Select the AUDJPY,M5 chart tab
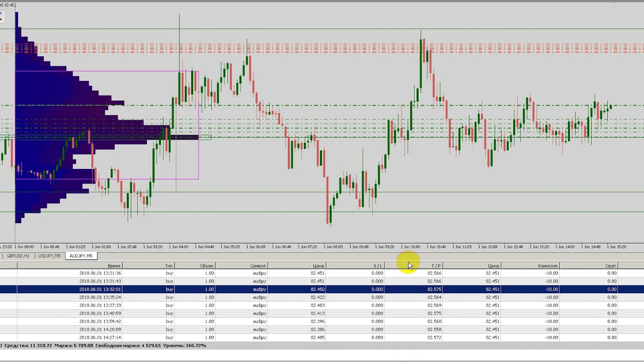Image resolution: width=644 pixels, height=362 pixels. click(x=80, y=256)
